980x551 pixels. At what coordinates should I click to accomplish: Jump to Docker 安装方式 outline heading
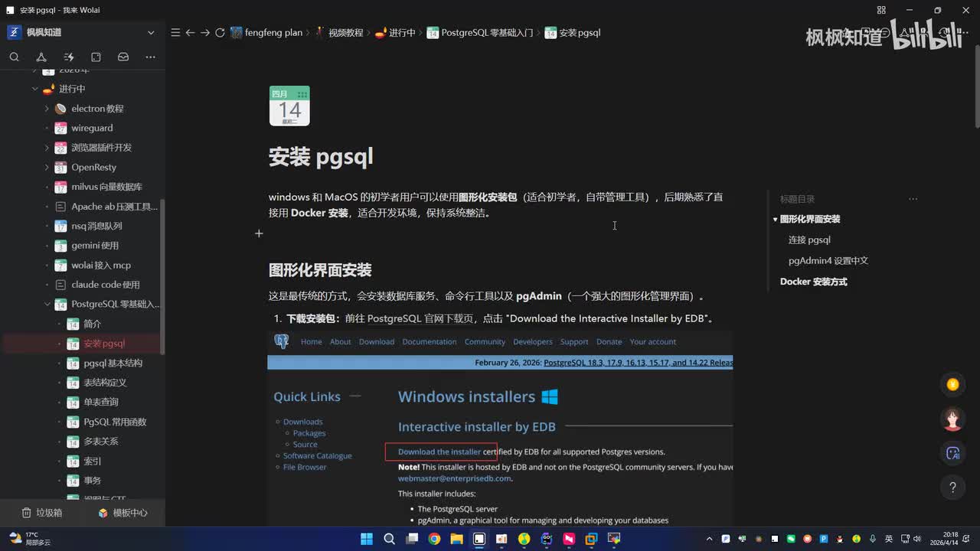tap(814, 282)
